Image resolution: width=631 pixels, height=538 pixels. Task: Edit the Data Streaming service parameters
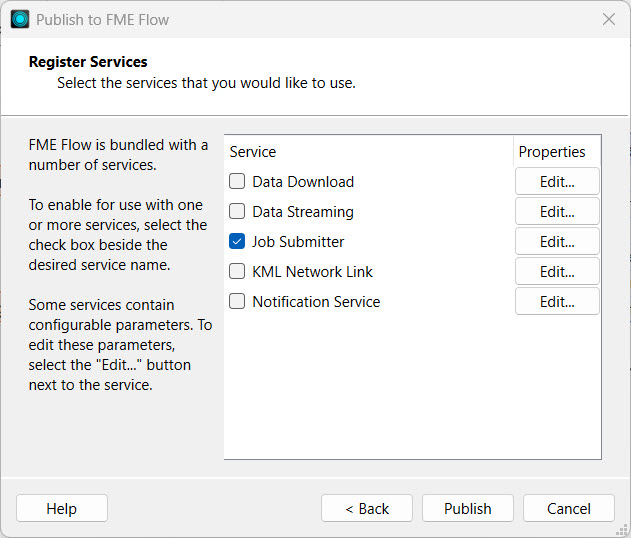coord(557,212)
